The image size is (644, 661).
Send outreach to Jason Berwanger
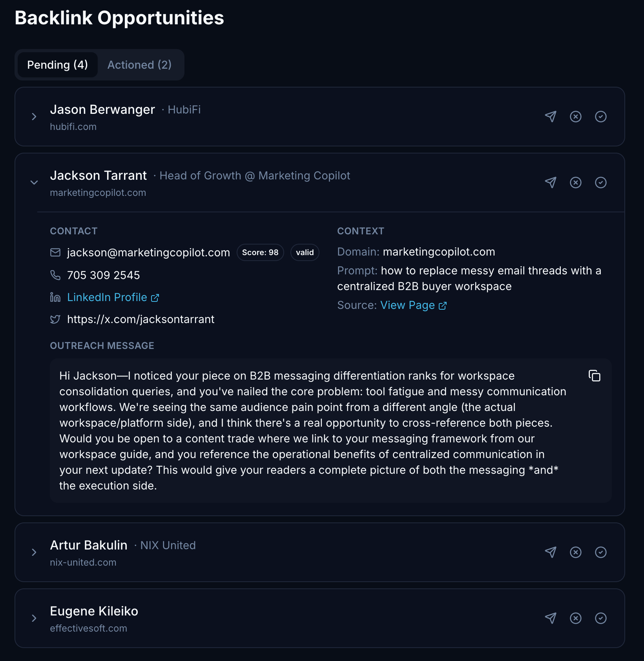coord(551,117)
